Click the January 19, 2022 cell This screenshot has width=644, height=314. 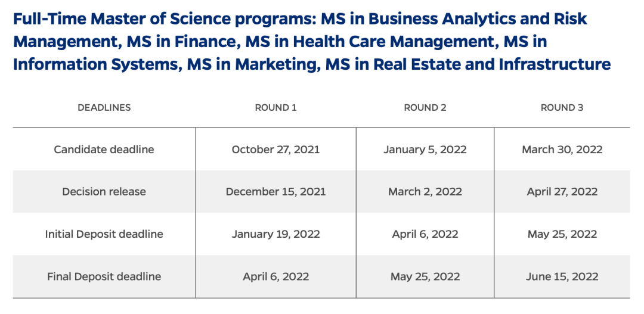click(x=275, y=234)
